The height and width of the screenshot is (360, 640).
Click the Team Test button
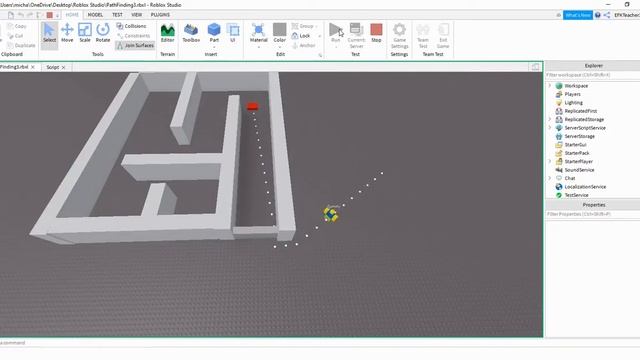pyautogui.click(x=423, y=35)
